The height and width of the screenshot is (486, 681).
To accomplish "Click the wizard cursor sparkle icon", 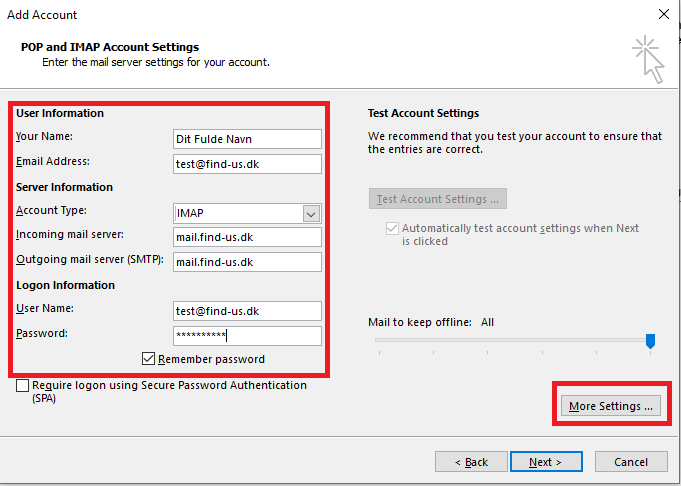I will (648, 59).
